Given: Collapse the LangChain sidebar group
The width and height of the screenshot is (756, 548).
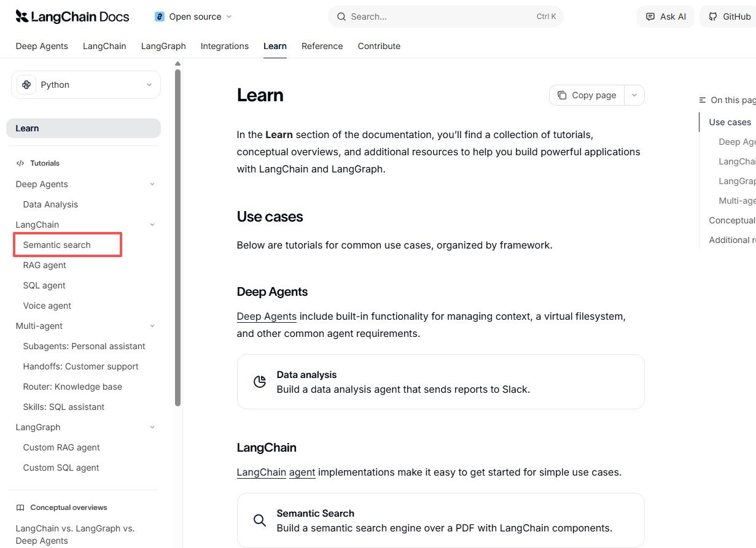Looking at the screenshot, I should 152,225.
